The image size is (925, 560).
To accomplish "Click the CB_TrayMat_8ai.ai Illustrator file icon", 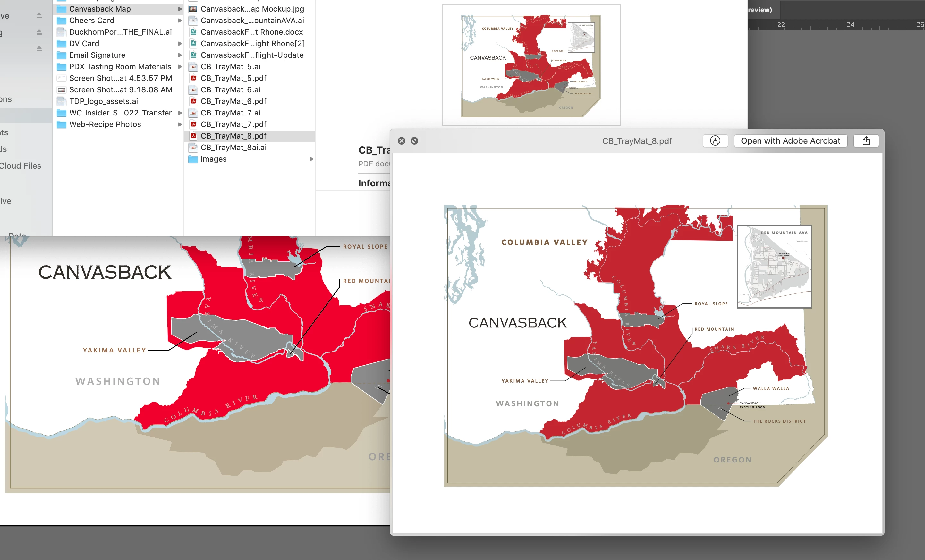I will (x=193, y=148).
